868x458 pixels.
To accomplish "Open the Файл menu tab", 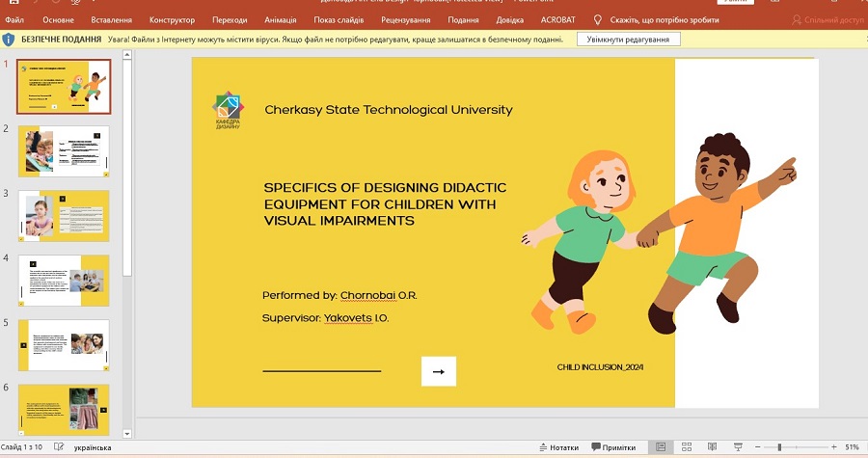I will click(14, 20).
